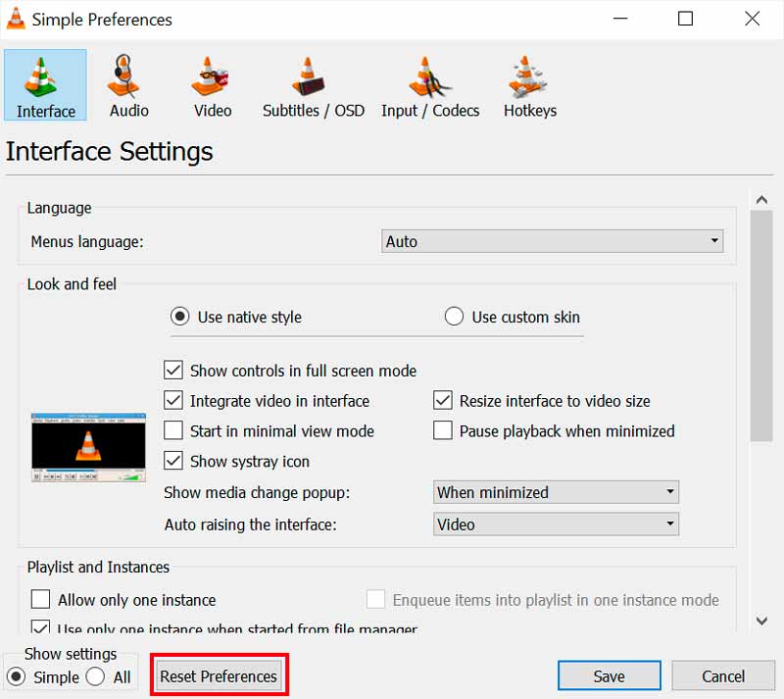
Task: Click the VLC interface preview thumbnail
Action: tap(88, 446)
